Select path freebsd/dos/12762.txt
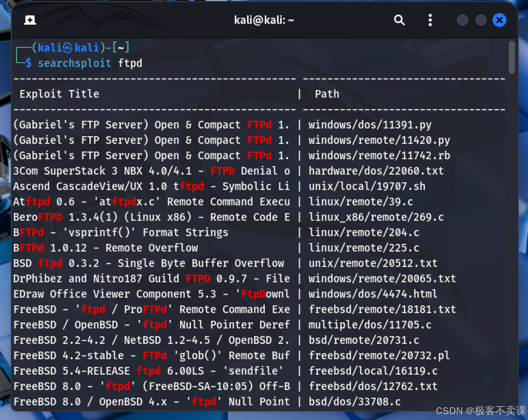The width and height of the screenshot is (528, 420). [373, 386]
